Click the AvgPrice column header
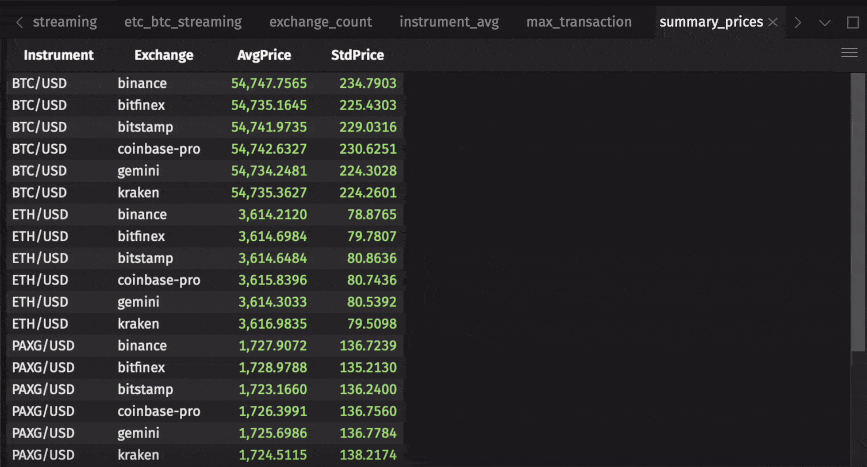 [x=265, y=56]
